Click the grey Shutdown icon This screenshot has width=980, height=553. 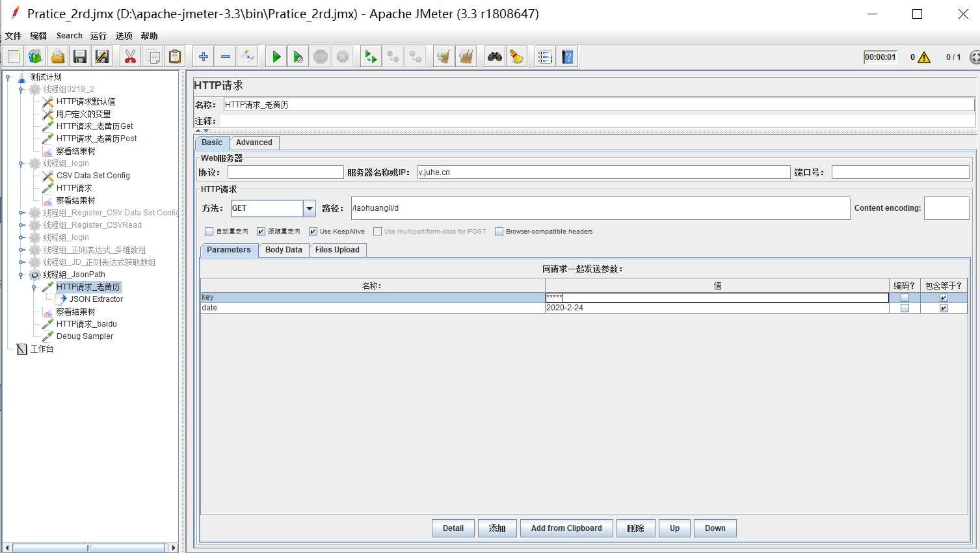point(343,57)
